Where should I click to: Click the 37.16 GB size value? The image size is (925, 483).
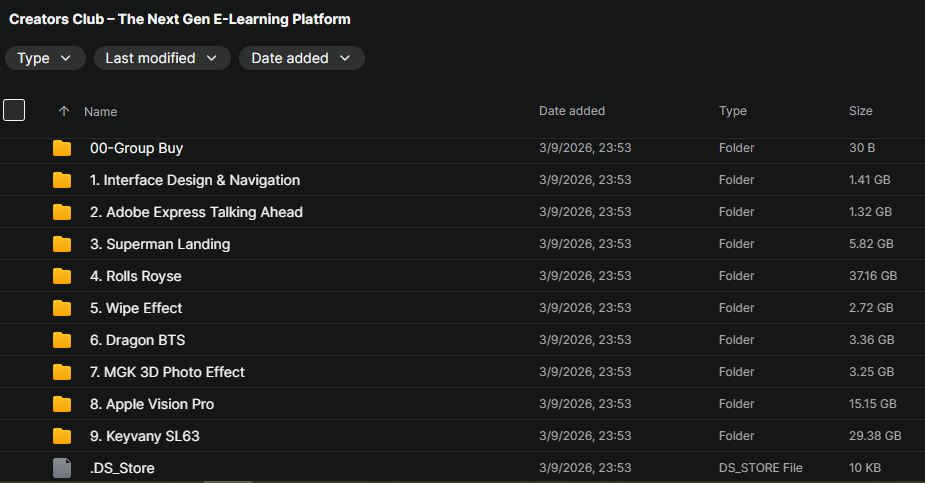(873, 276)
